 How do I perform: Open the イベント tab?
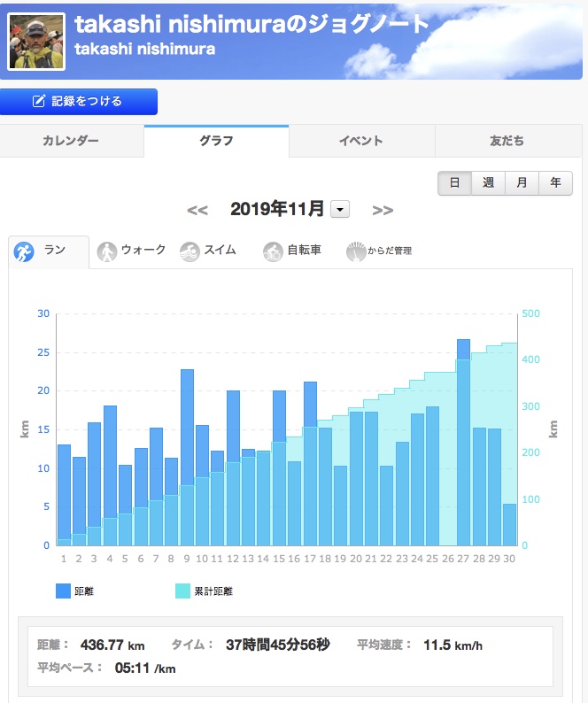tap(361, 141)
